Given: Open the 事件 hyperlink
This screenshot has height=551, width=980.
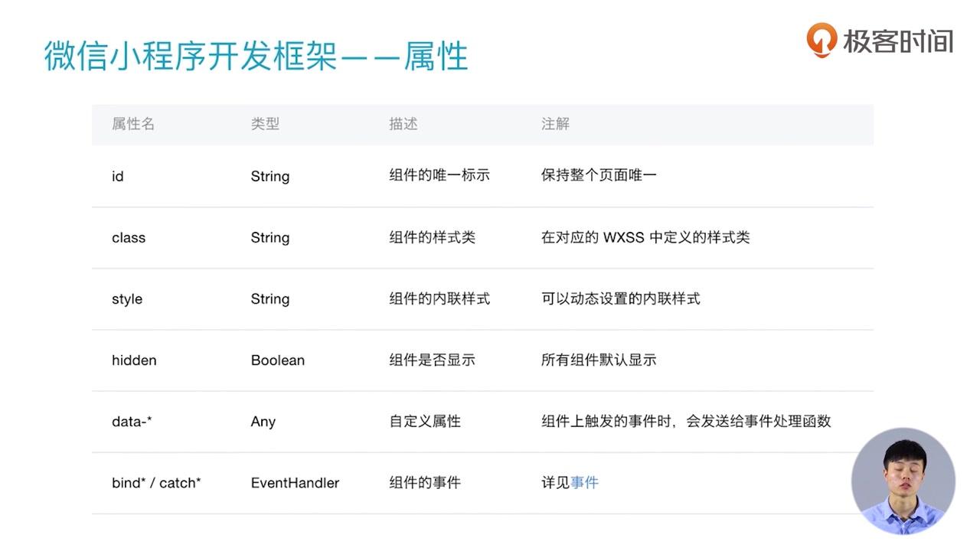Looking at the screenshot, I should tap(584, 483).
